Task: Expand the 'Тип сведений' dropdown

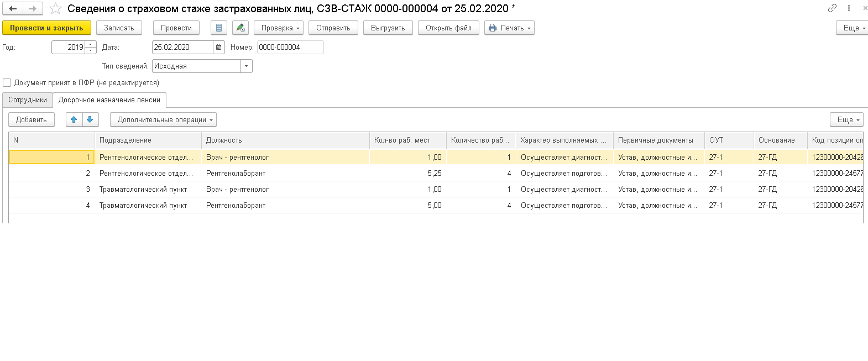Action: 246,66
